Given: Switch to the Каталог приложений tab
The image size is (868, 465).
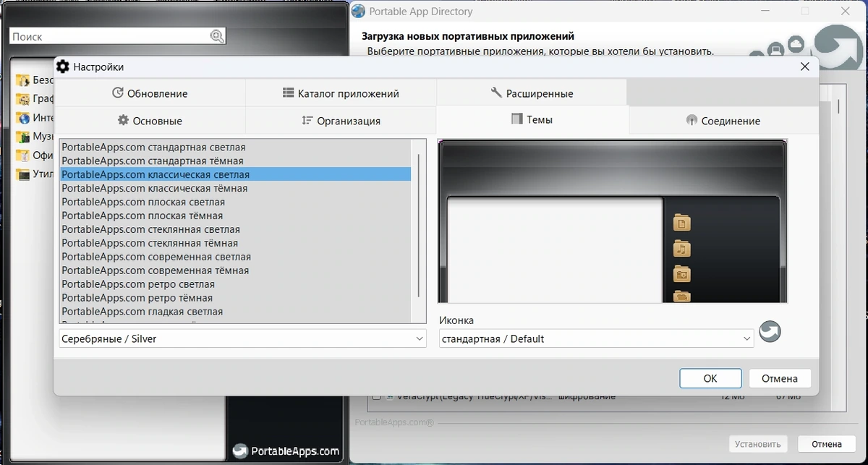Looking at the screenshot, I should [x=341, y=93].
